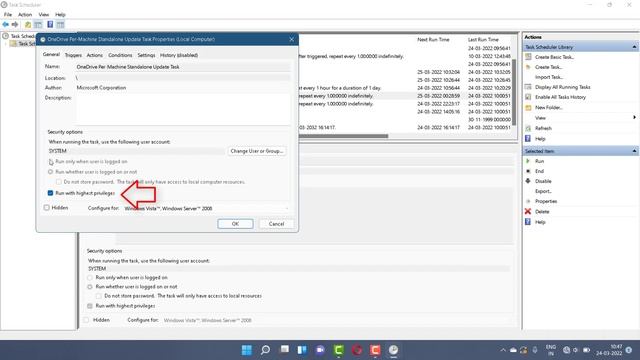Open Action menu

(25, 15)
